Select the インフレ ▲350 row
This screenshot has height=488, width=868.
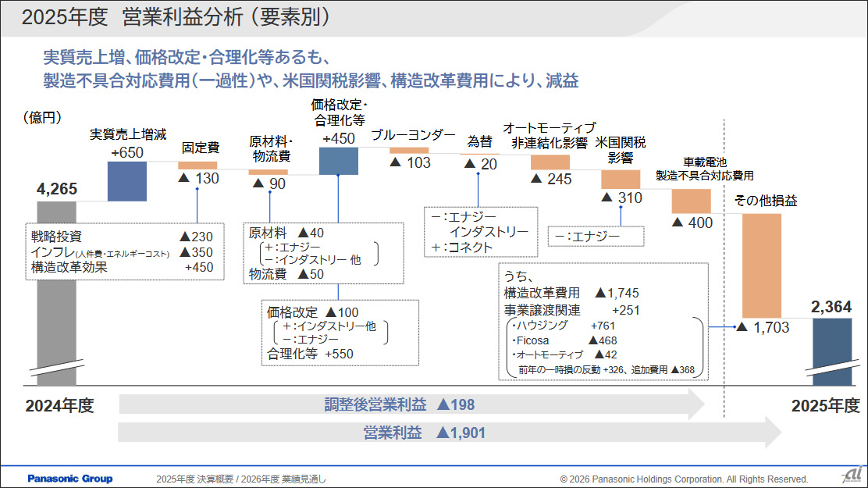(122, 252)
